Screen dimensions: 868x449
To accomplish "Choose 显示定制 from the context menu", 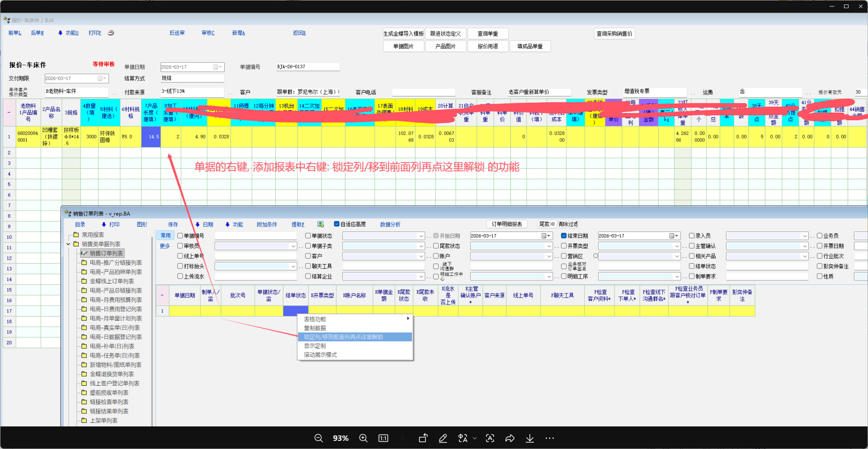I will click(x=315, y=346).
